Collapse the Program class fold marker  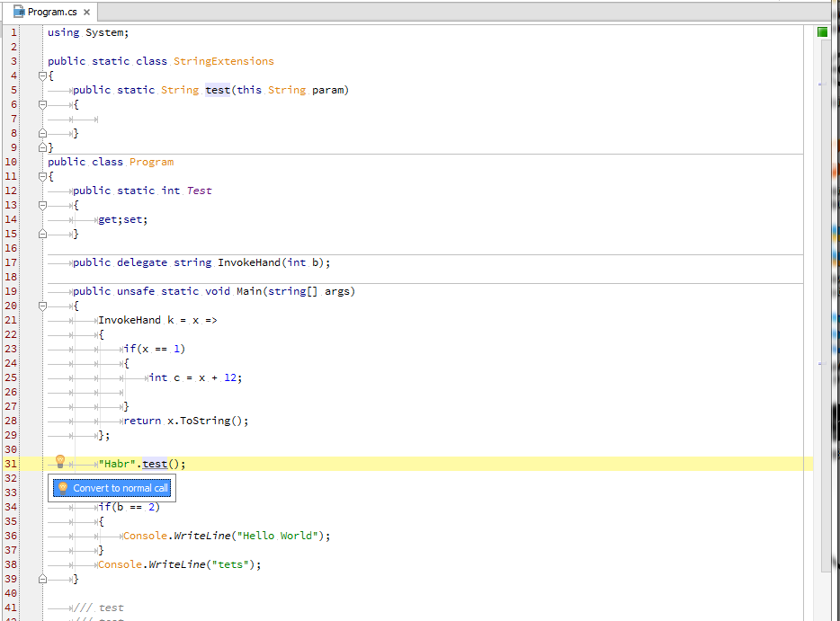[x=42, y=175]
